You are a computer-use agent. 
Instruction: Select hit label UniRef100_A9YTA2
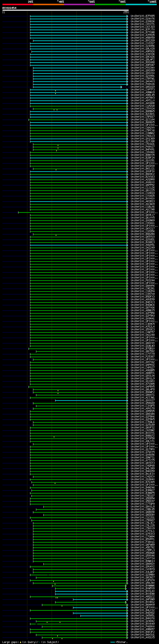tap(143, 362)
